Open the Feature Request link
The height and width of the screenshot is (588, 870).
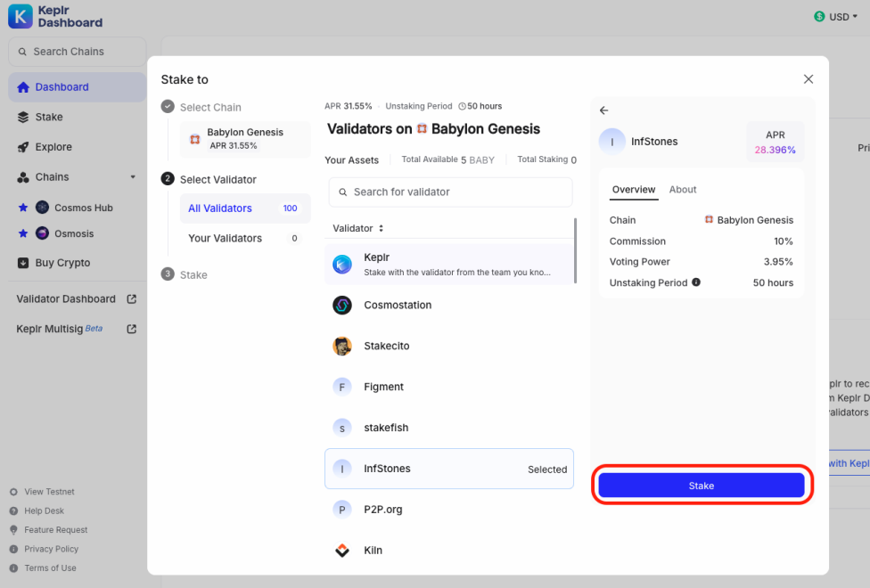(49, 530)
